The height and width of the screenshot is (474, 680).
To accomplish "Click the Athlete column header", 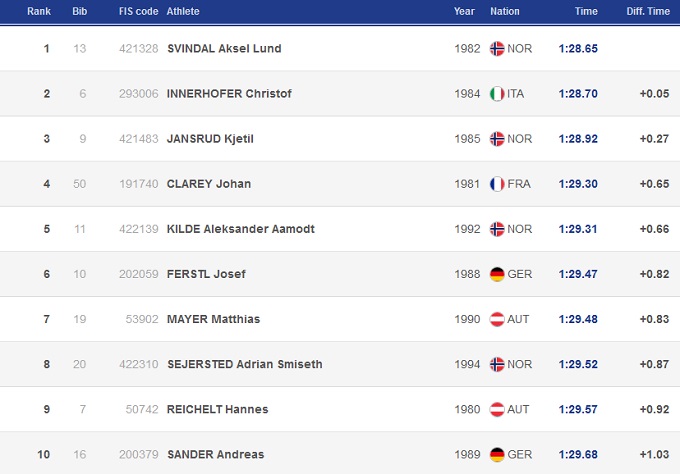I will point(183,12).
